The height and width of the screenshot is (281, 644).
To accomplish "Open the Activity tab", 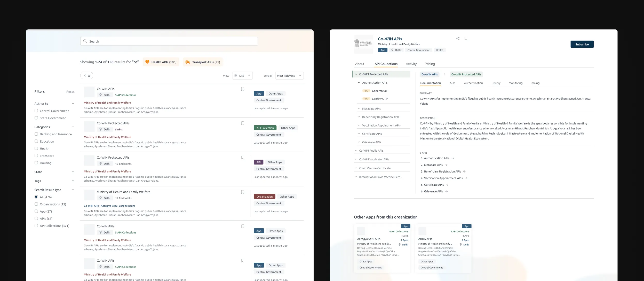I will (x=411, y=64).
